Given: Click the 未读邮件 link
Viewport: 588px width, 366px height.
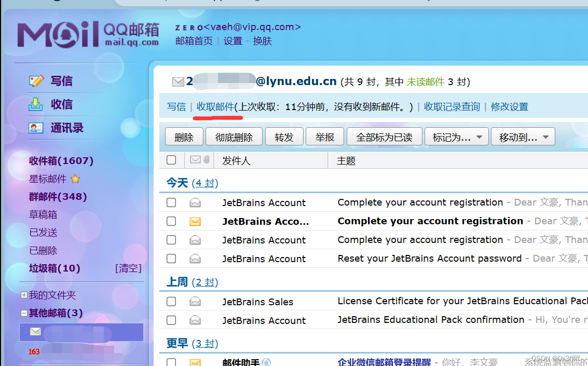Looking at the screenshot, I should click(x=425, y=82).
